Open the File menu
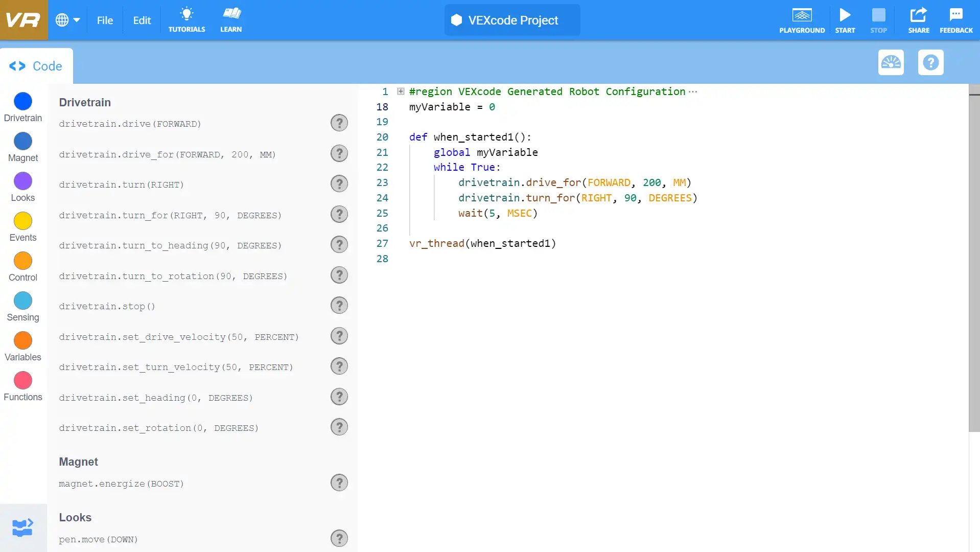Viewport: 980px width, 552px height. tap(105, 20)
